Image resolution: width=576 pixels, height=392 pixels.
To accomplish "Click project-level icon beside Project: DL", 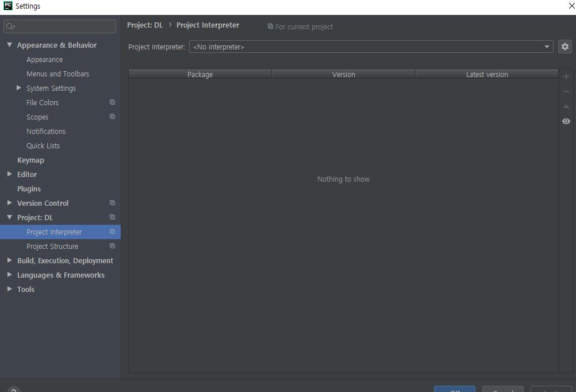I will [113, 217].
